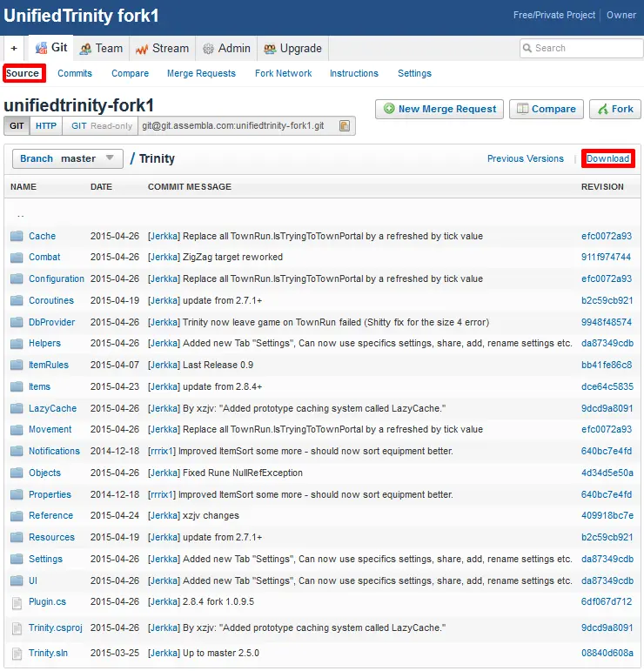Image resolution: width=644 pixels, height=671 pixels.
Task: Go to the Compare sub-tab
Action: pos(130,73)
